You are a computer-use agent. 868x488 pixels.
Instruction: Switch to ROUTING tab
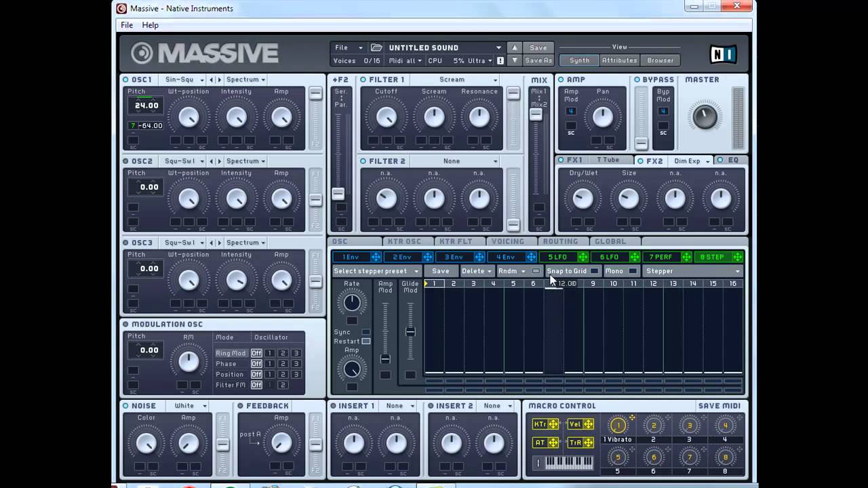pyautogui.click(x=560, y=241)
